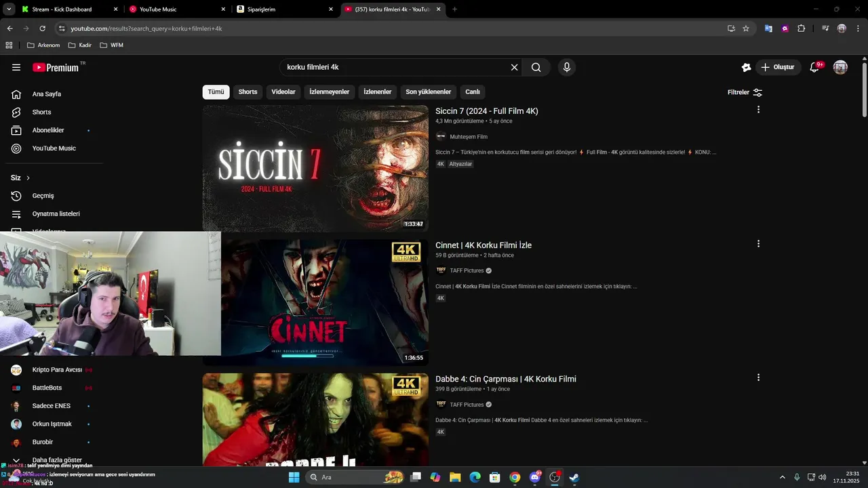Click the magnifier search button
This screenshot has height=488, width=868.
tap(536, 67)
